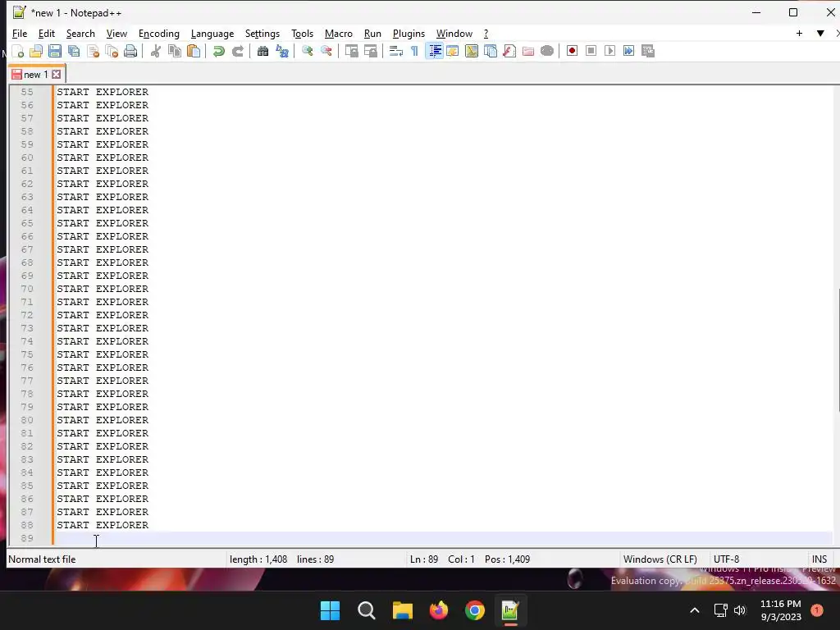This screenshot has width=840, height=630.
Task: Stop macro recording with the square icon
Action: click(x=591, y=51)
